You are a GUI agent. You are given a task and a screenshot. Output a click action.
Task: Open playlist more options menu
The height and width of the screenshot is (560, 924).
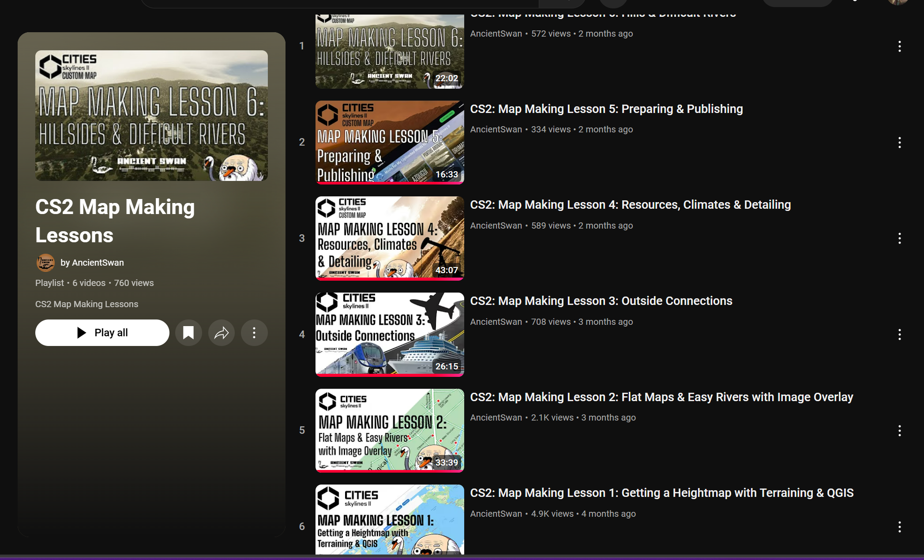point(254,333)
